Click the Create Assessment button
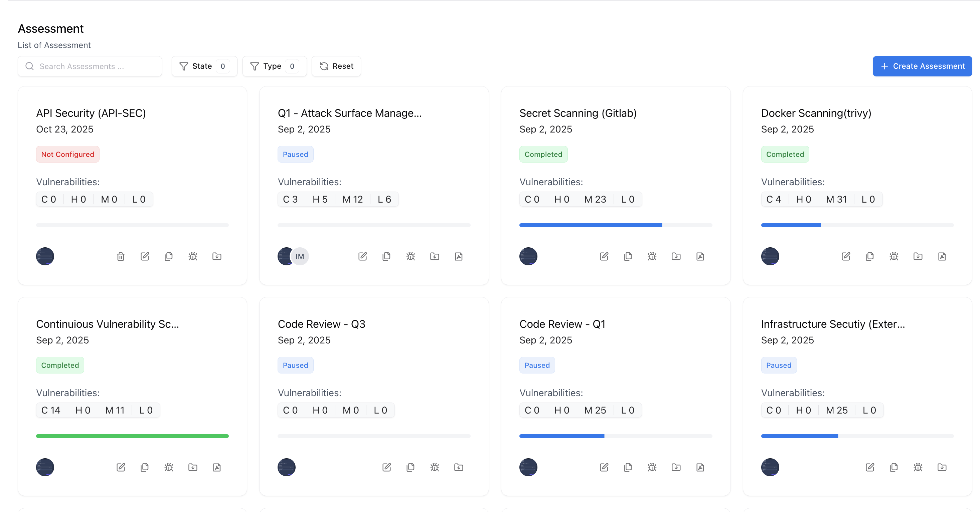The width and height of the screenshot is (980, 512). [922, 66]
